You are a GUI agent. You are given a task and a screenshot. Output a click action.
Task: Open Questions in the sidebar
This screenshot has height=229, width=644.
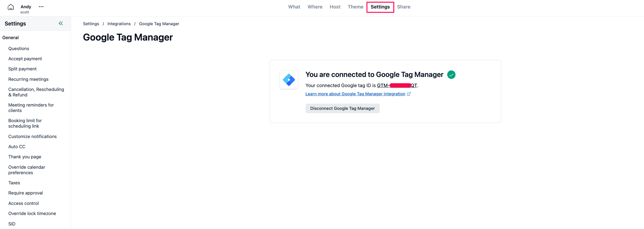[19, 48]
